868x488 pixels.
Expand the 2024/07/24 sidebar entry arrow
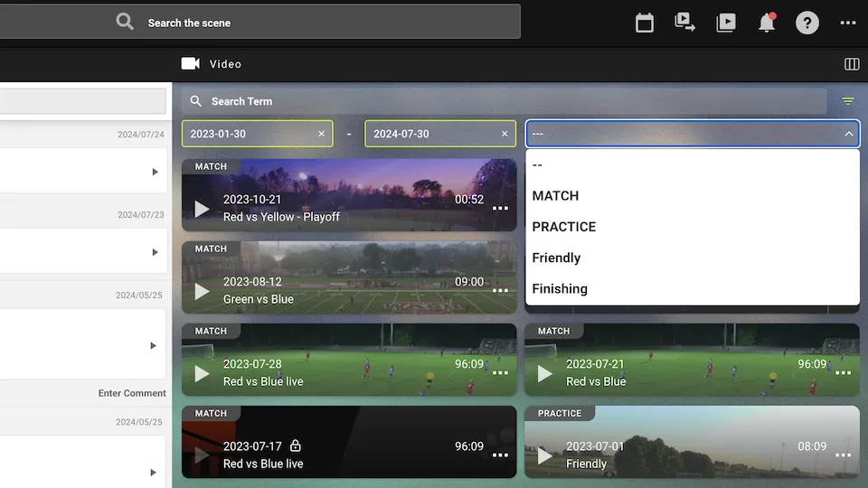tap(155, 172)
